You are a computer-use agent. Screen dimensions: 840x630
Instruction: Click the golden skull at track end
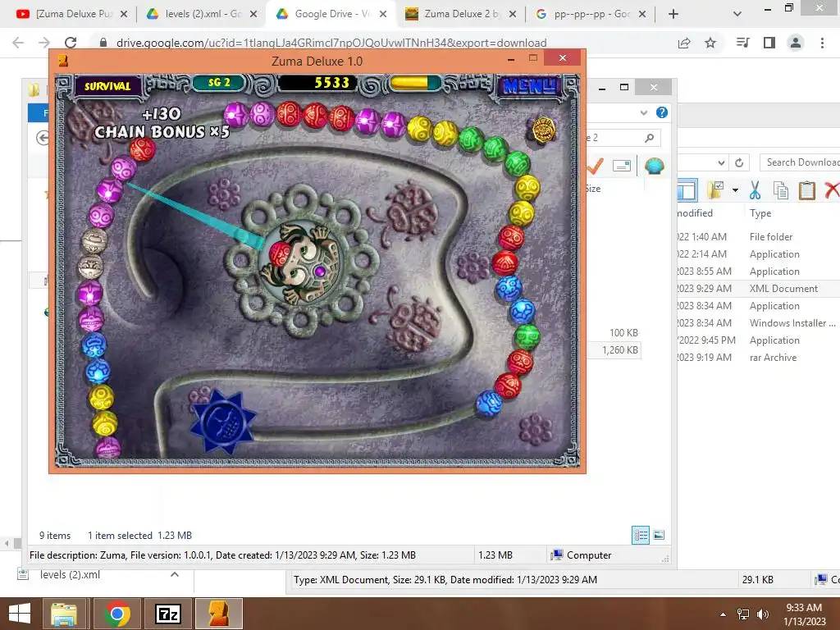(543, 129)
